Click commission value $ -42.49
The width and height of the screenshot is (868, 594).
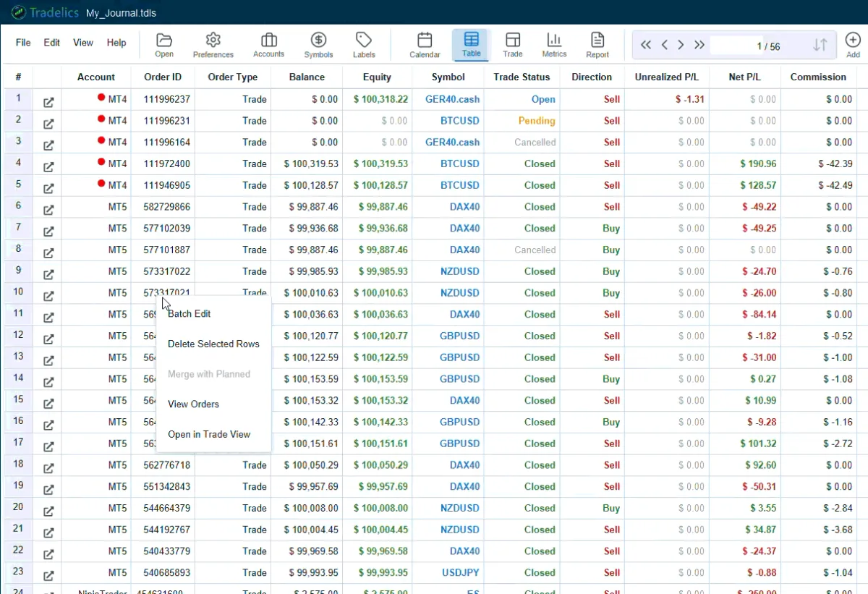click(x=835, y=185)
